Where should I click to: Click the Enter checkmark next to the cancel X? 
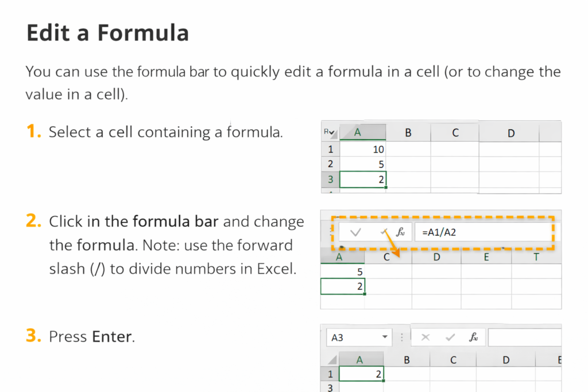(x=451, y=337)
